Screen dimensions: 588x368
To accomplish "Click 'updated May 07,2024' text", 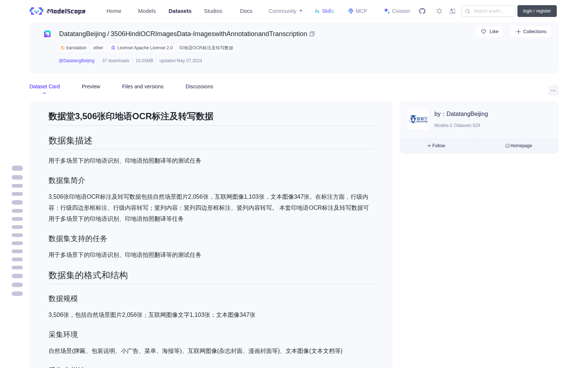I will (181, 61).
